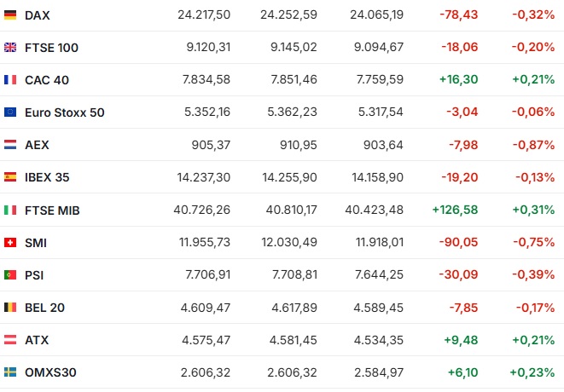Click the Italian flag icon beside FTSE MIB
The image size is (564, 392).
[10, 210]
